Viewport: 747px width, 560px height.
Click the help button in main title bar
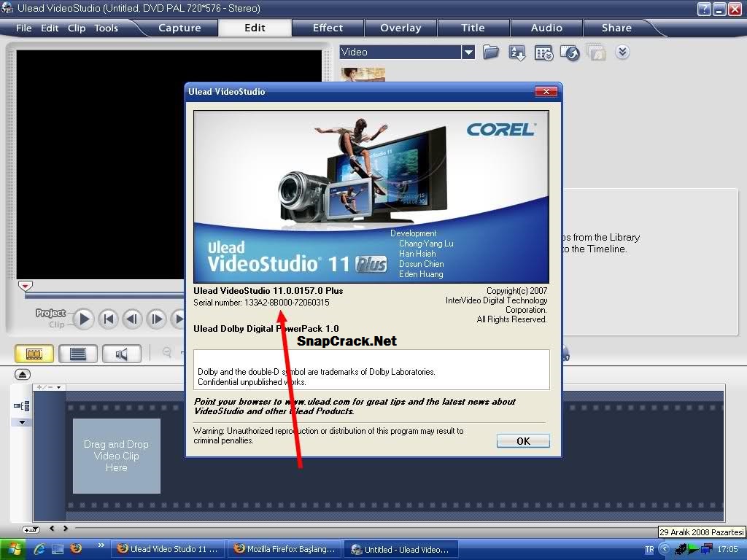704,9
